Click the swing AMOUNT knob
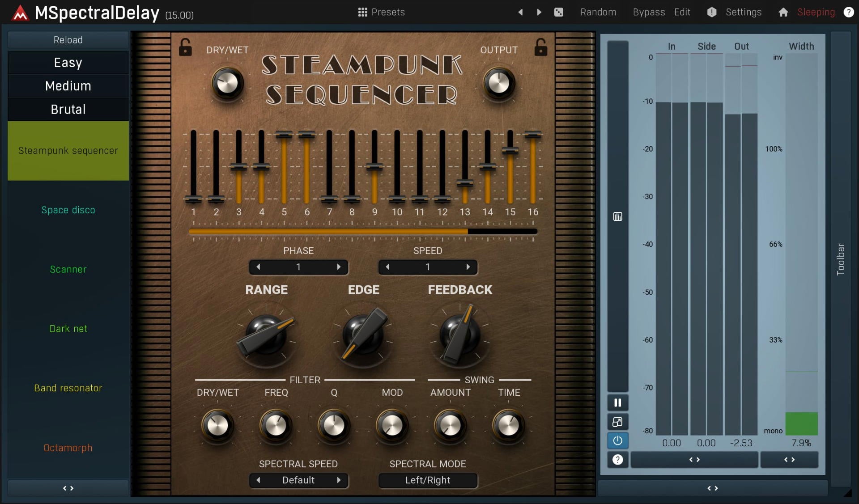 (450, 425)
